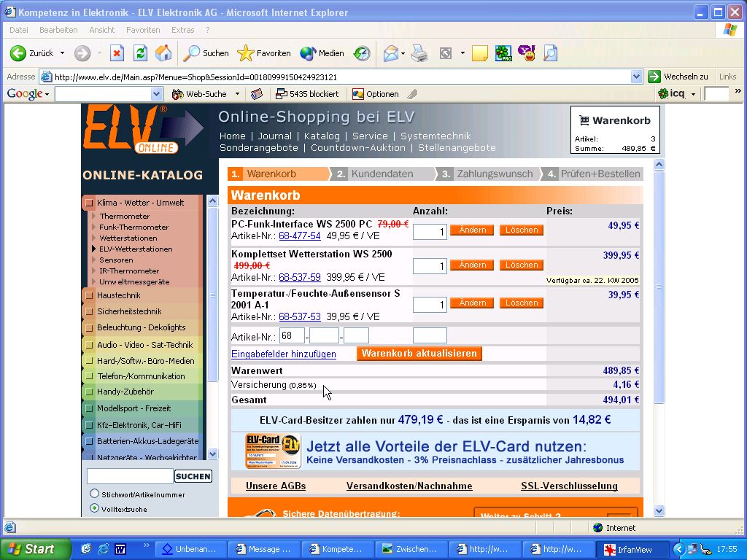Select Volltextsuche radio button
The image size is (747, 560).
pos(94,508)
